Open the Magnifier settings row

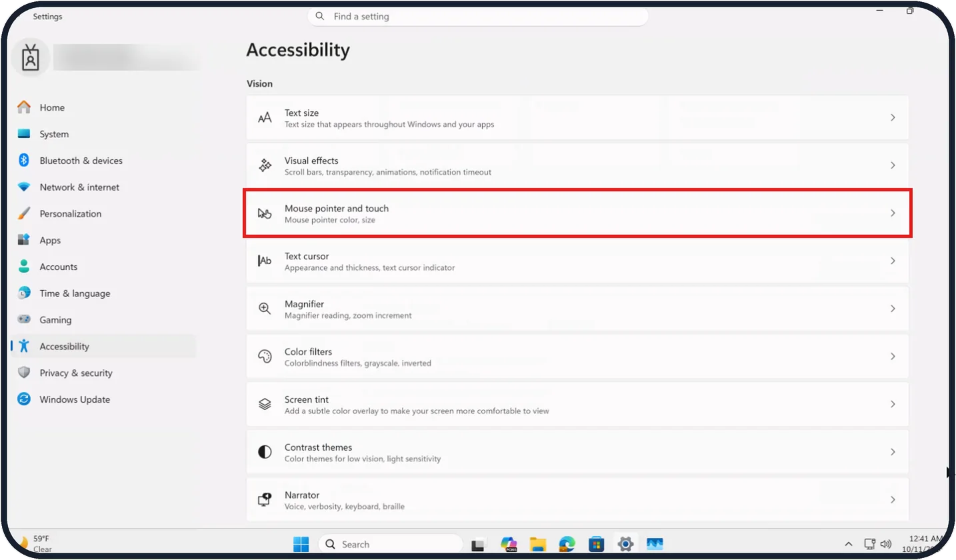coord(577,309)
